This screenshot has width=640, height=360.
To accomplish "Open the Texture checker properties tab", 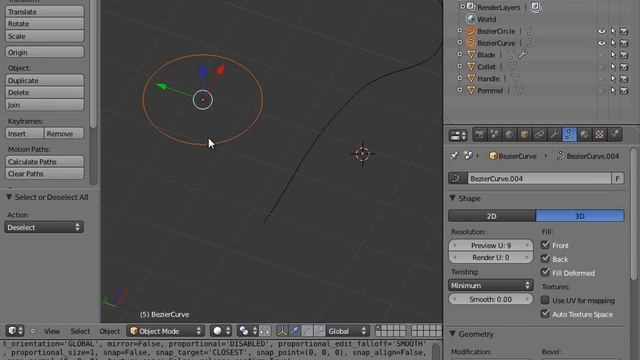I will click(599, 134).
